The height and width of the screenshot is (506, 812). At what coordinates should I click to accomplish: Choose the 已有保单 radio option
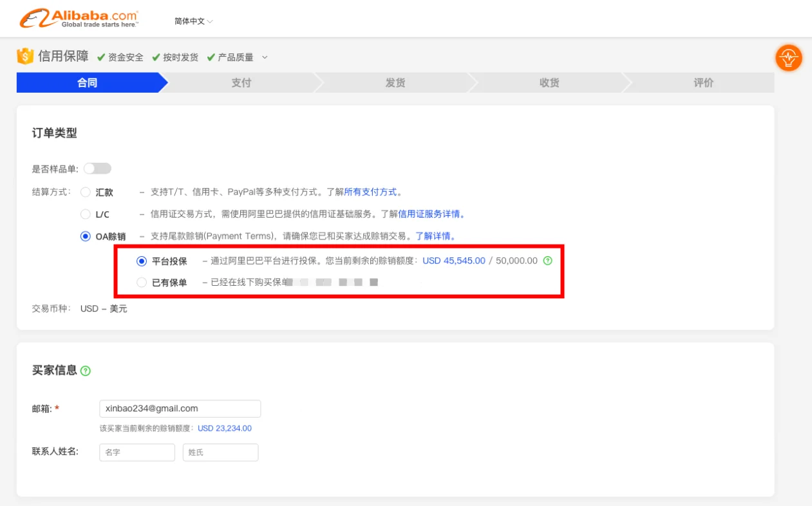click(x=142, y=282)
